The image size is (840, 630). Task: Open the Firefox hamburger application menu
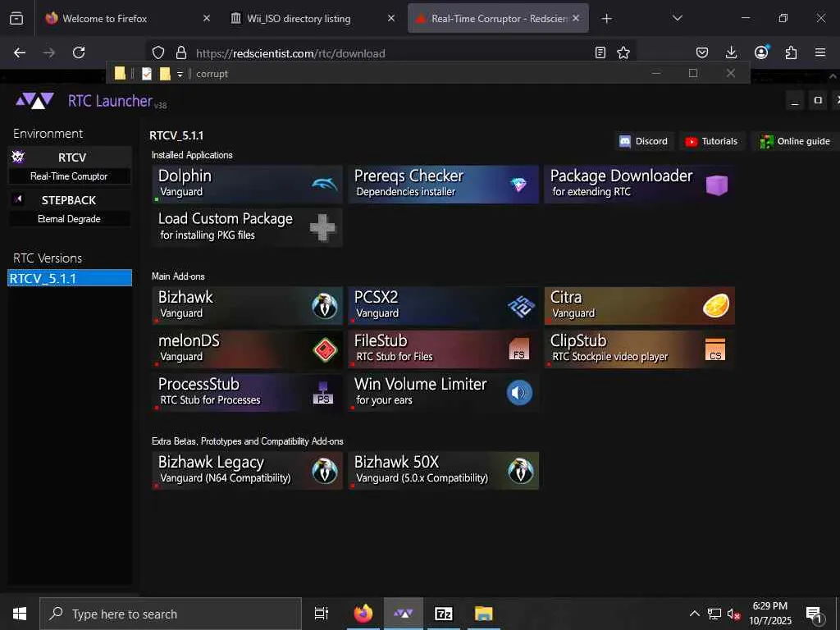tap(820, 52)
